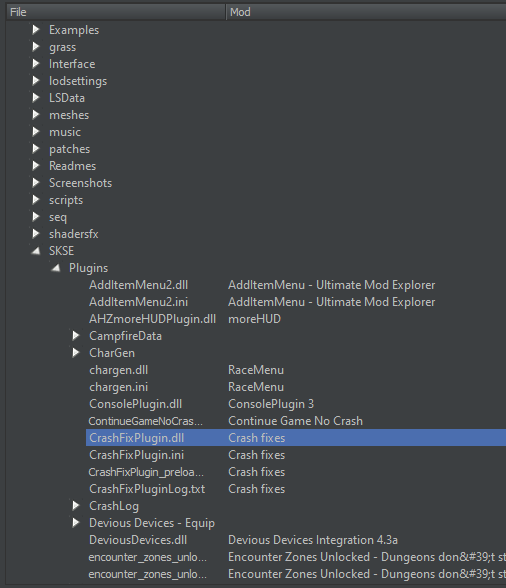Image resolution: width=506 pixels, height=588 pixels.
Task: Click Devious Devices Integration 4.3a mod name
Action: [313, 540]
